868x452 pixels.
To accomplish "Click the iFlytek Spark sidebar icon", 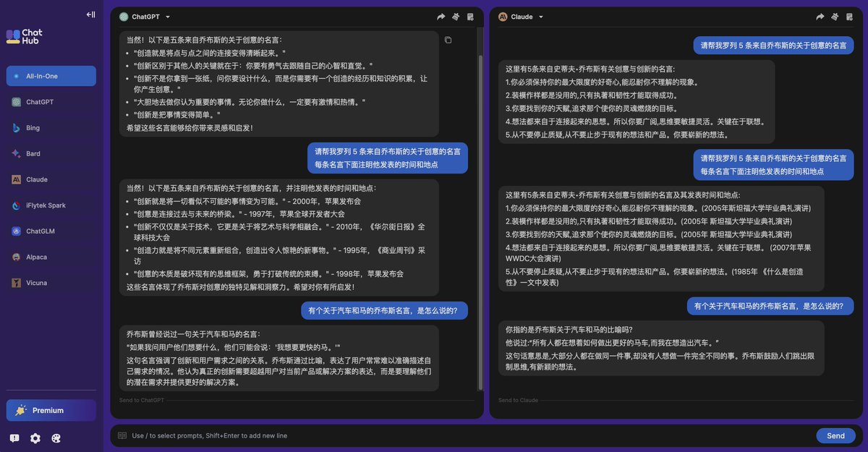I will point(16,205).
